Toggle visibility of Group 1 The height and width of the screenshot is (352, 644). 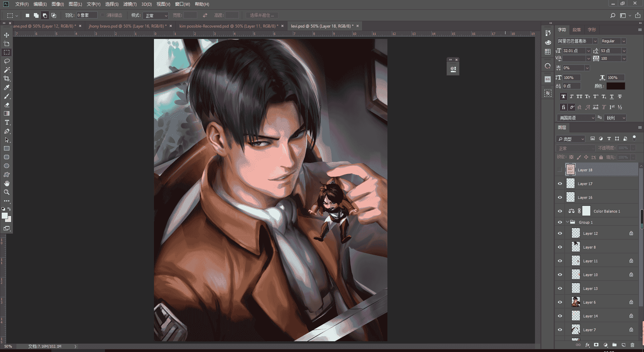560,222
